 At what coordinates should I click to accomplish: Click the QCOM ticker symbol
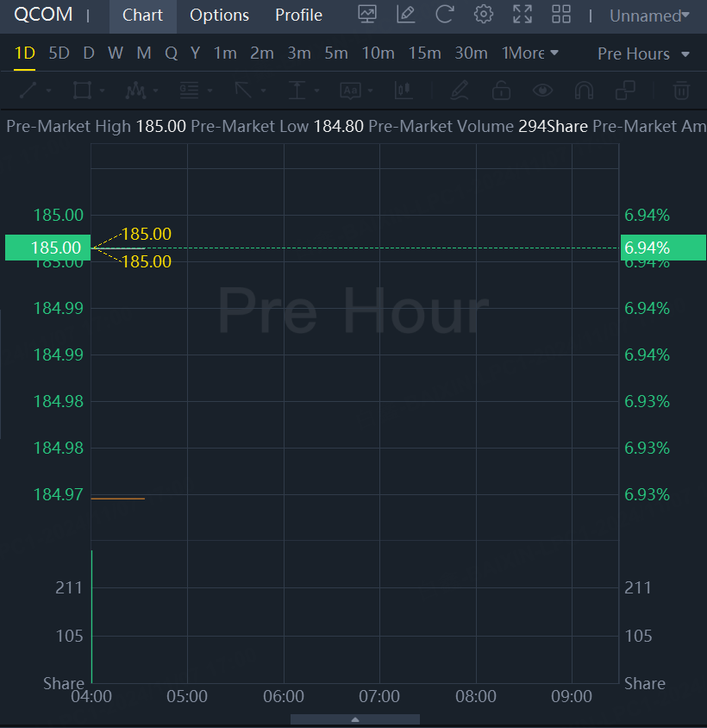43,15
